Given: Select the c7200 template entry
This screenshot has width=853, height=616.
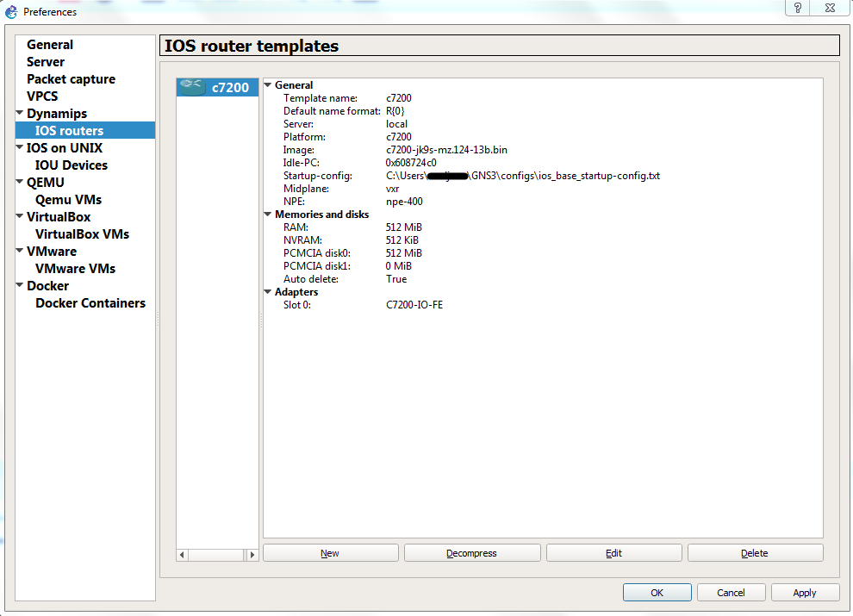Looking at the screenshot, I should 217,87.
